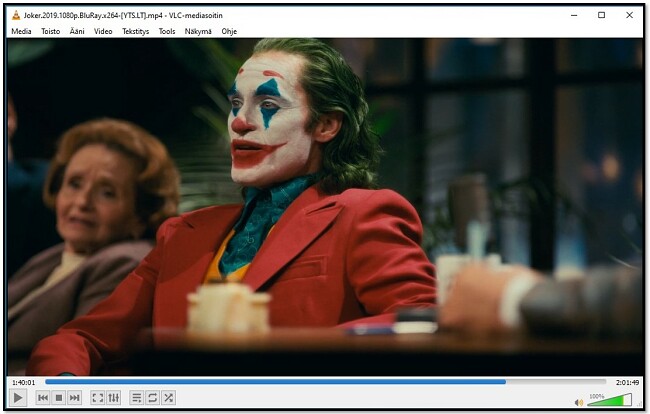Screen dimensions: 650x414
Task: Open the Ääni audio menu
Action: point(77,31)
